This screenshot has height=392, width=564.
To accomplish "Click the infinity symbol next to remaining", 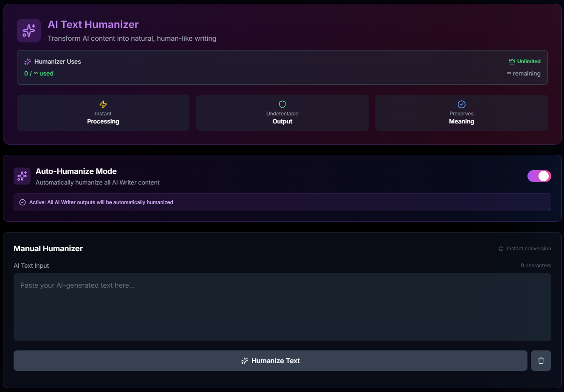I will pos(509,73).
